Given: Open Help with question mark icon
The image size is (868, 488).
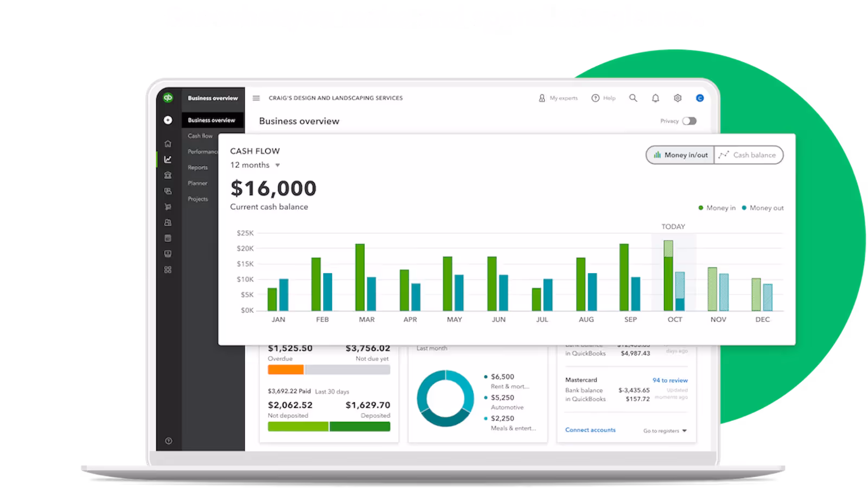Looking at the screenshot, I should point(604,98).
